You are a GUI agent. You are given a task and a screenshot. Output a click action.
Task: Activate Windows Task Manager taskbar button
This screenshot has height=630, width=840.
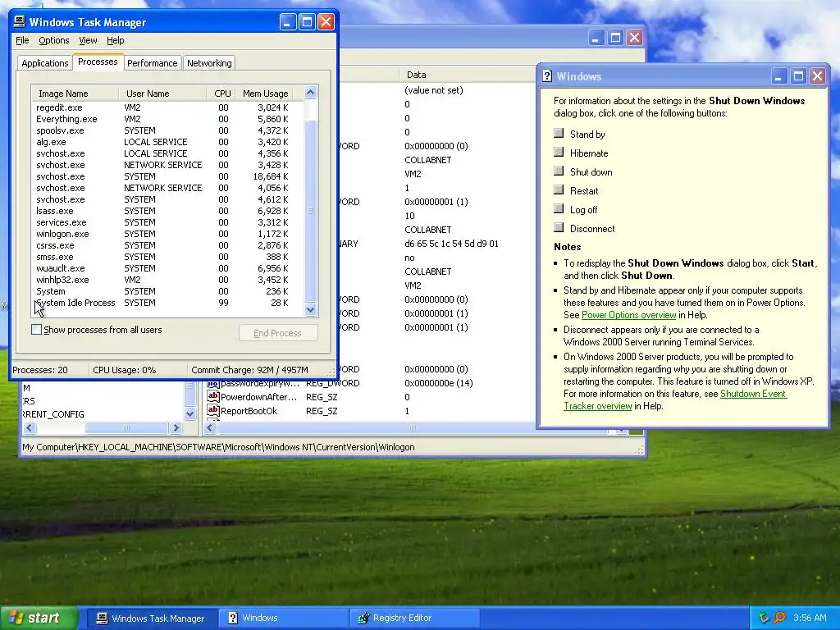tap(152, 619)
